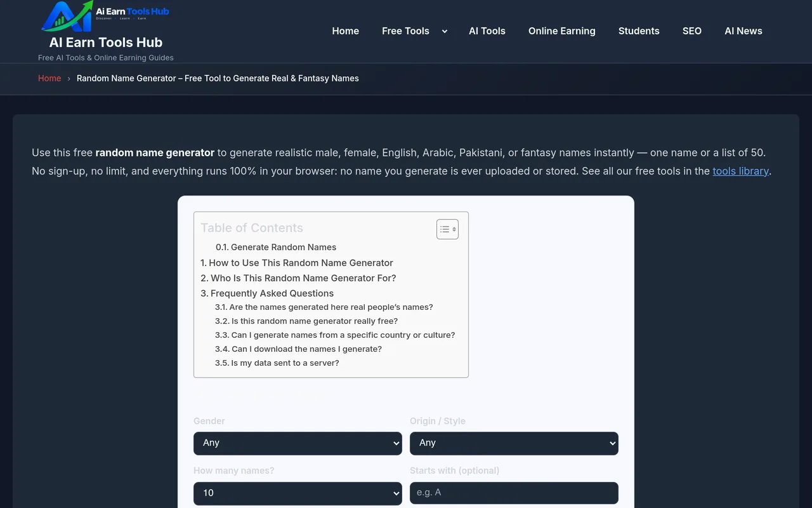Viewport: 812px width, 508px height.
Task: Click the 'Starts with (optional)' label
Action: (x=454, y=471)
